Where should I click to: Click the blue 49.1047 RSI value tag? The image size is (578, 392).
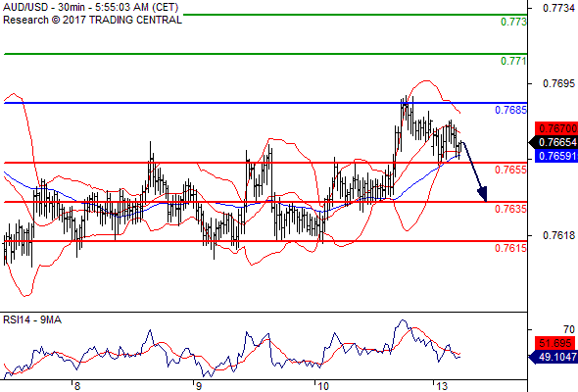pos(554,357)
